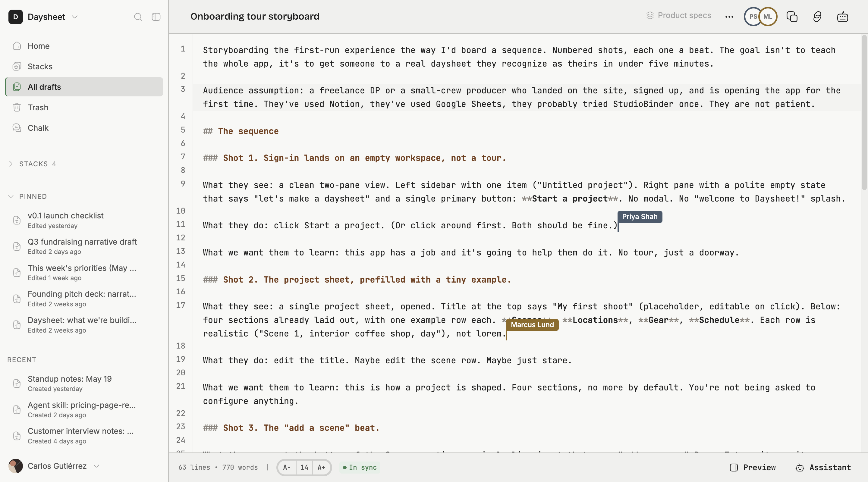The image size is (868, 482).
Task: Click the Trash bin icon
Action: (x=17, y=108)
